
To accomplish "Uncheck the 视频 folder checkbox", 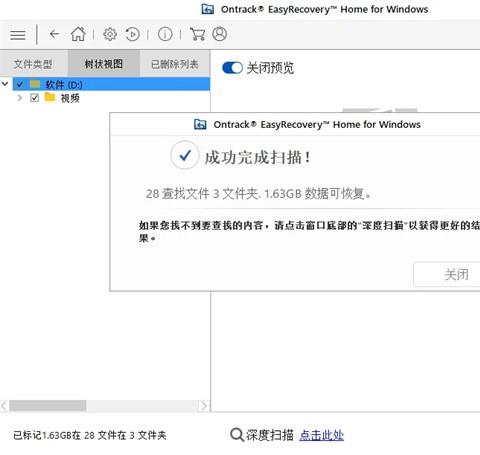I will click(x=34, y=98).
